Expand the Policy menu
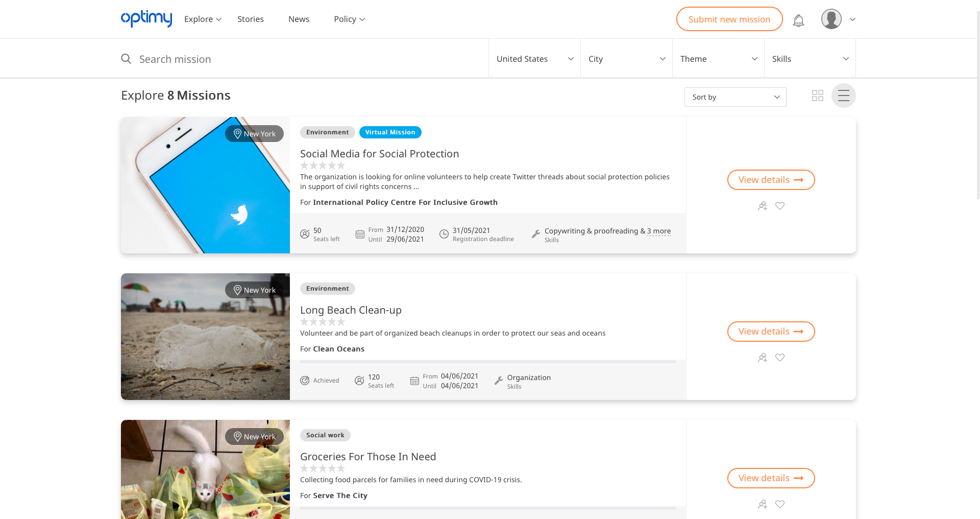 349,19
